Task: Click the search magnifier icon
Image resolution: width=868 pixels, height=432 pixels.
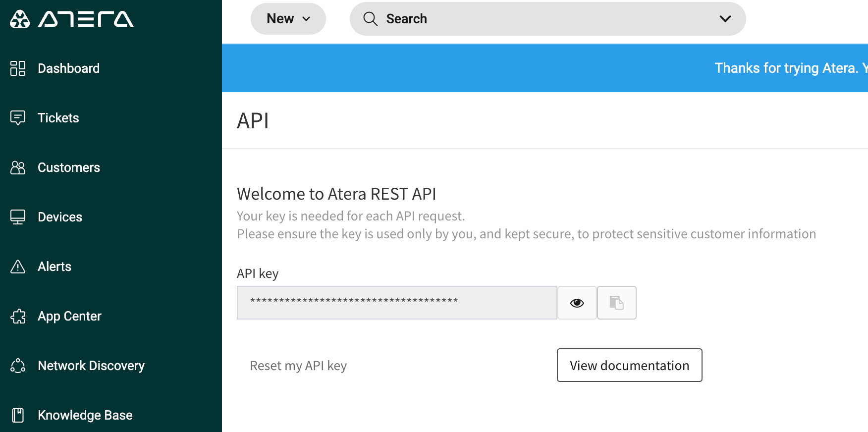Action: tap(370, 19)
